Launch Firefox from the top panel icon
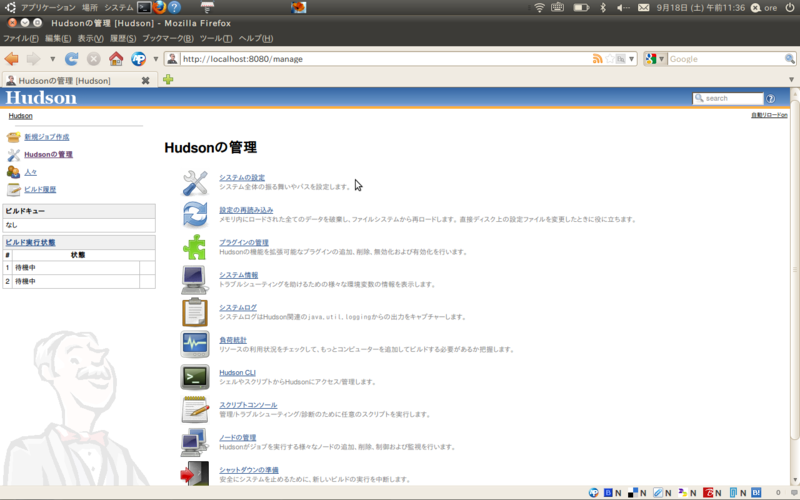Image resolution: width=800 pixels, height=500 pixels. [x=159, y=7]
